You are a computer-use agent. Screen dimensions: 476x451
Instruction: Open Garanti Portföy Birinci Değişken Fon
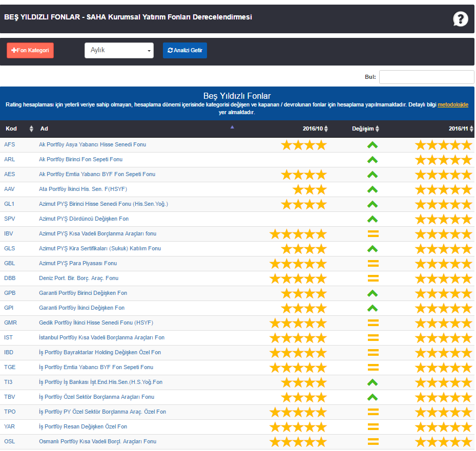click(x=83, y=293)
